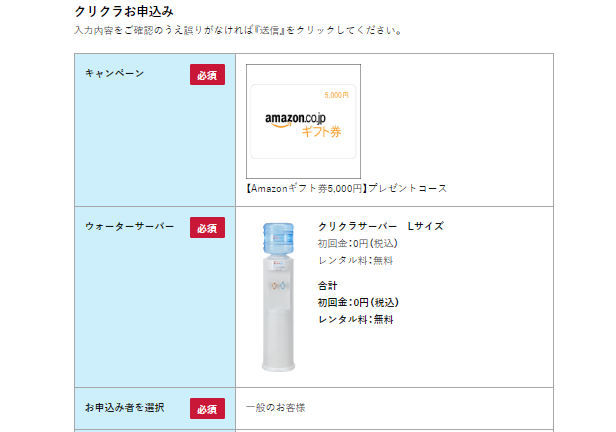Click the Amazon gift card image

coord(303,120)
